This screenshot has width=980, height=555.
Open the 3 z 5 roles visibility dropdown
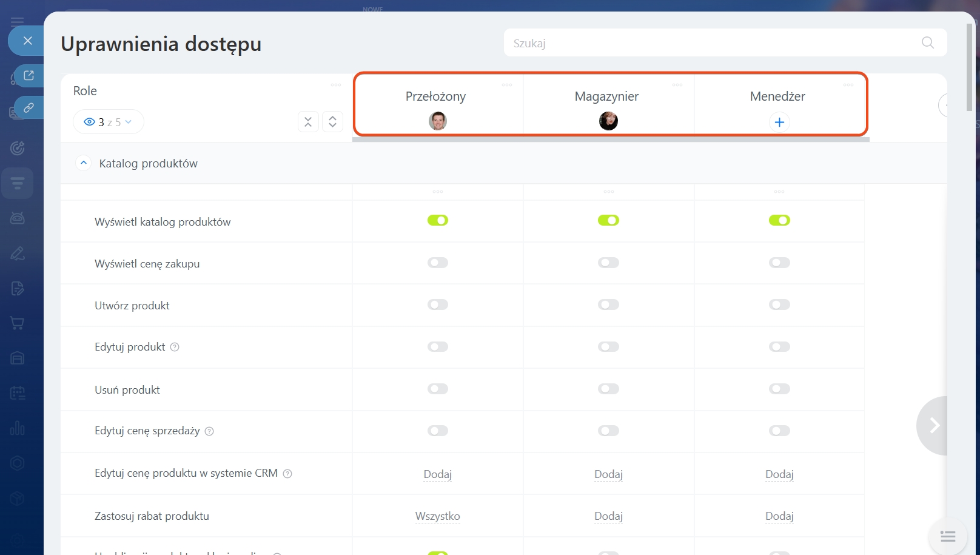pos(109,122)
